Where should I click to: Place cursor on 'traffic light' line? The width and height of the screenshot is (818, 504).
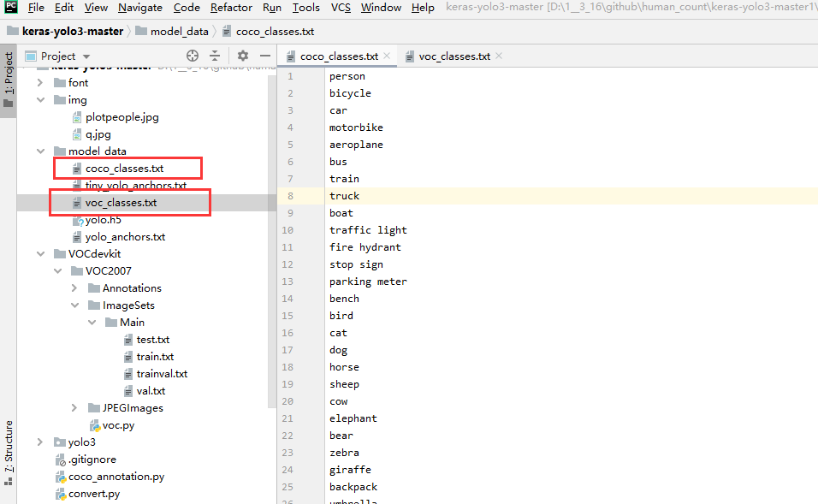pos(368,230)
